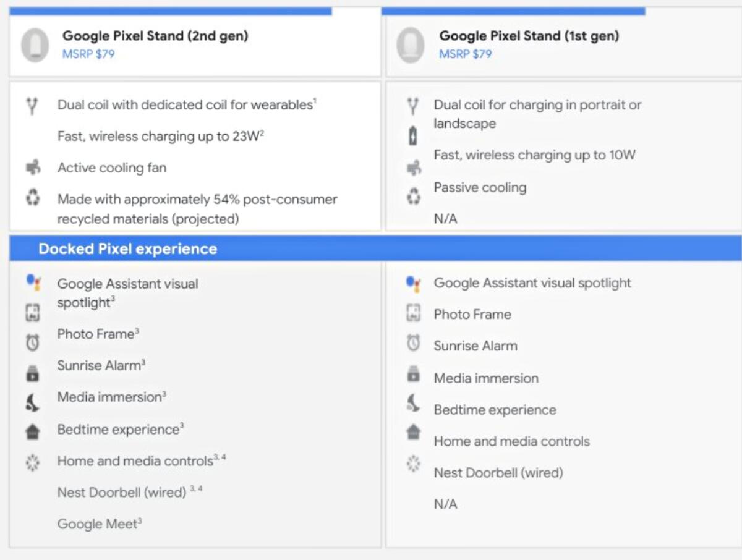Click the house icon in the 1st gen column

(x=413, y=432)
